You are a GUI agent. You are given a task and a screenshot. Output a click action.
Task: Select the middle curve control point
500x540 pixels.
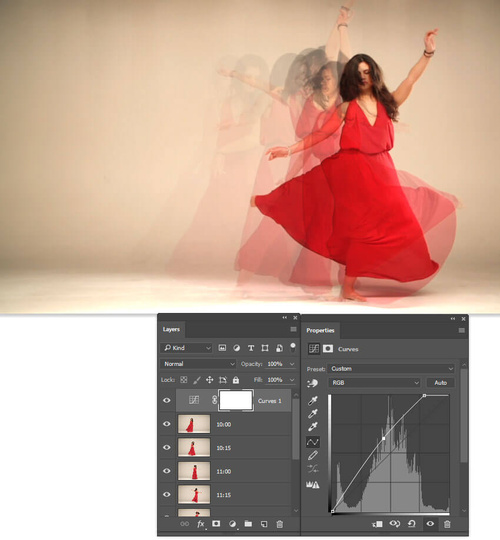(x=384, y=438)
